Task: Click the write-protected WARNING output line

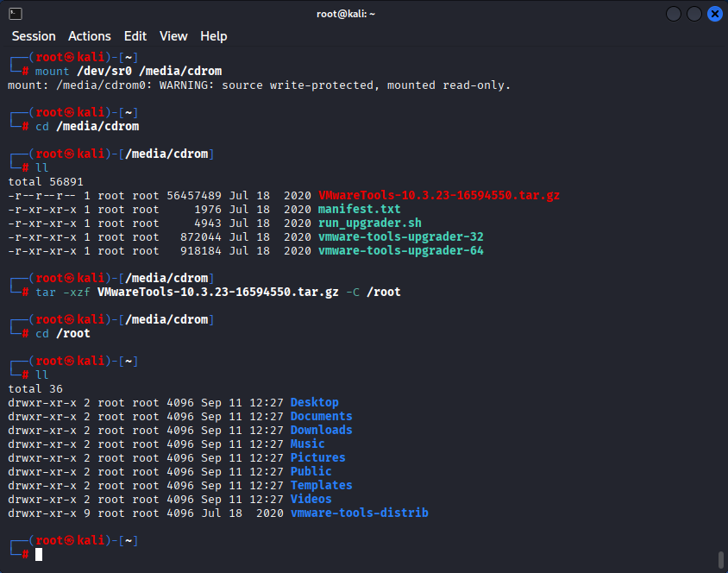Action: [x=259, y=85]
